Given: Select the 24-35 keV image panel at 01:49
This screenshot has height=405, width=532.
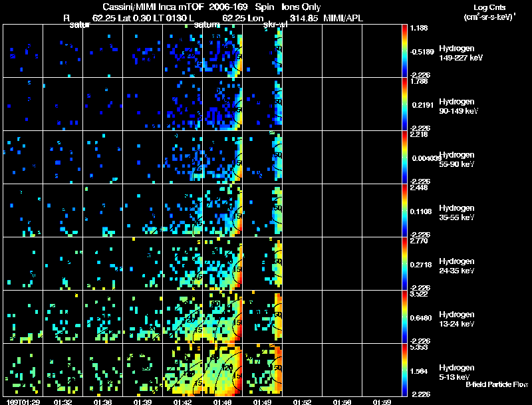Looking at the screenshot, I should (262, 263).
